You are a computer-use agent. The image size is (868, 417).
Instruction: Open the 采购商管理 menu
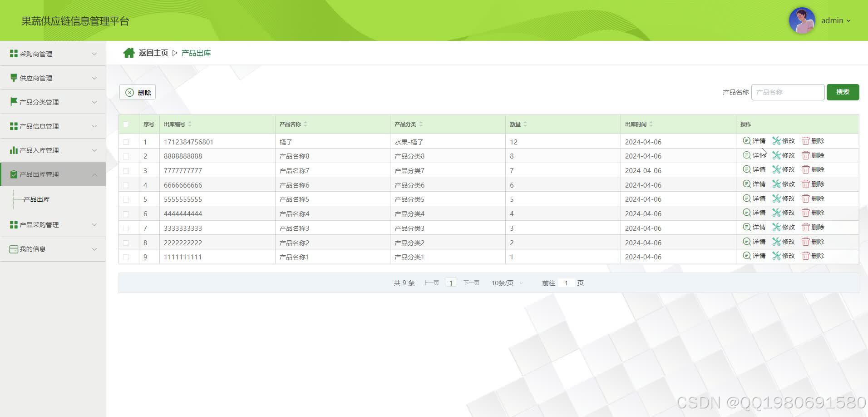click(53, 54)
